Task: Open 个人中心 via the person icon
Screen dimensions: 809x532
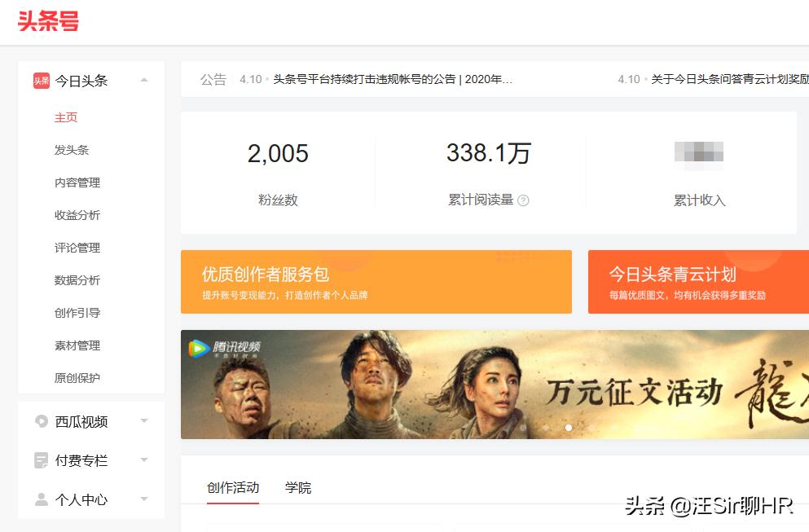Action: tap(40, 499)
